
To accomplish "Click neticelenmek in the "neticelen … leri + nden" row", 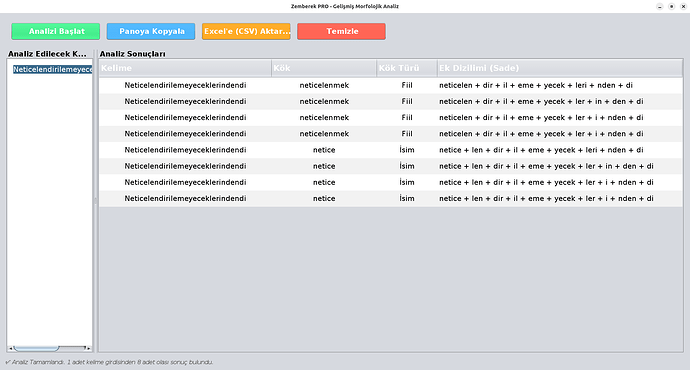I will point(324,85).
